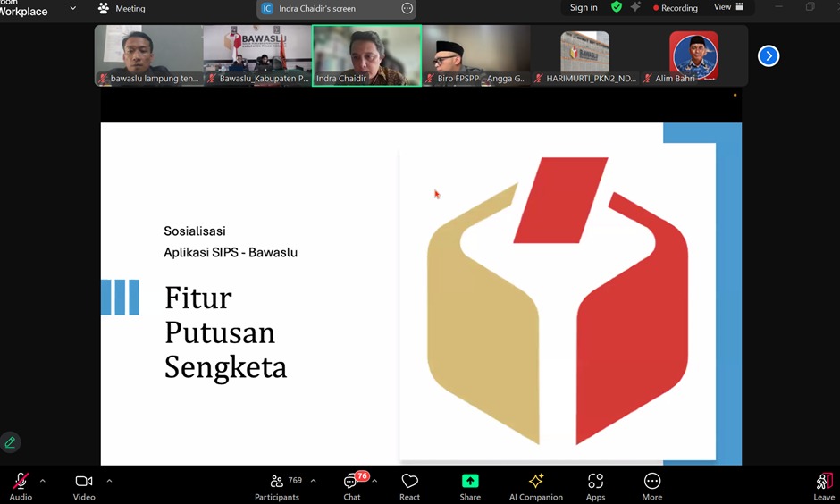View the green encryption shield status
The height and width of the screenshot is (504, 840).
(617, 7)
